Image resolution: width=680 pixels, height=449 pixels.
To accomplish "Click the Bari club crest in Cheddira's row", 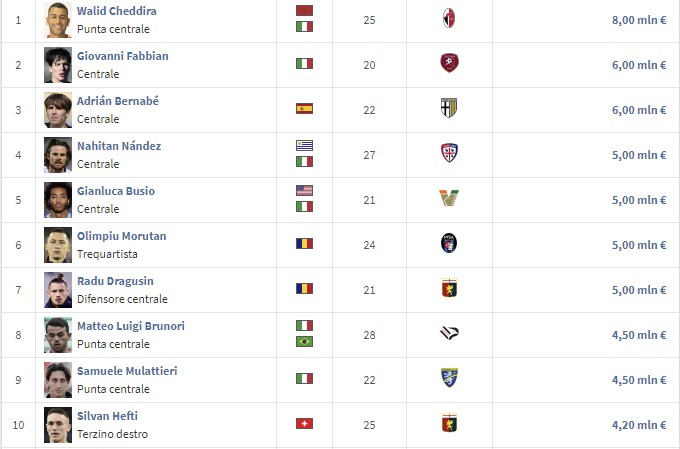I will [x=448, y=19].
